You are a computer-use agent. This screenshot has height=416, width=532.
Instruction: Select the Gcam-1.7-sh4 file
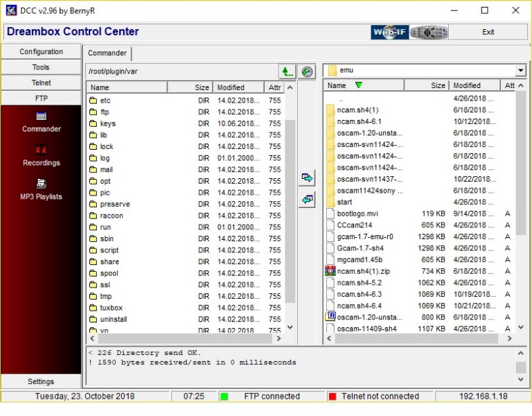click(419, 248)
